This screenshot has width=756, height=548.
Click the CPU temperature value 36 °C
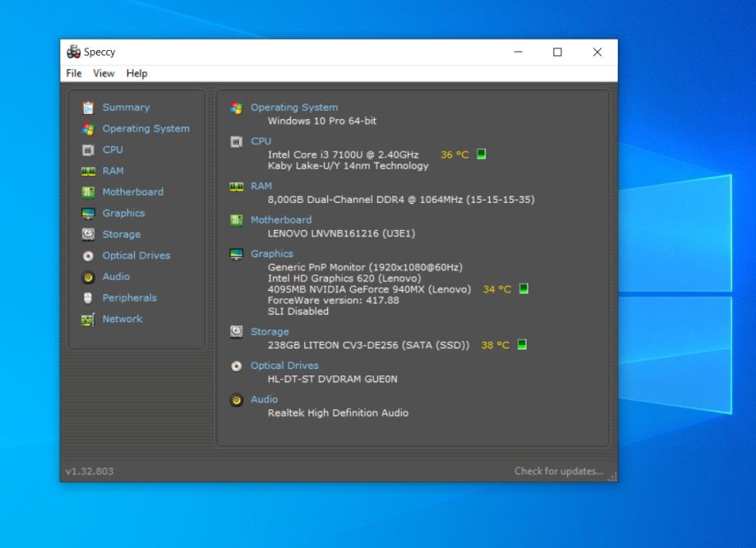(x=454, y=154)
